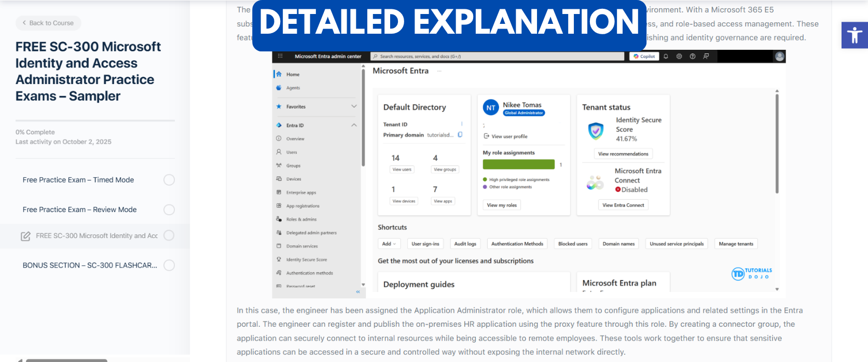Click the feedback icon in Entra header
The image size is (868, 362).
(x=706, y=56)
